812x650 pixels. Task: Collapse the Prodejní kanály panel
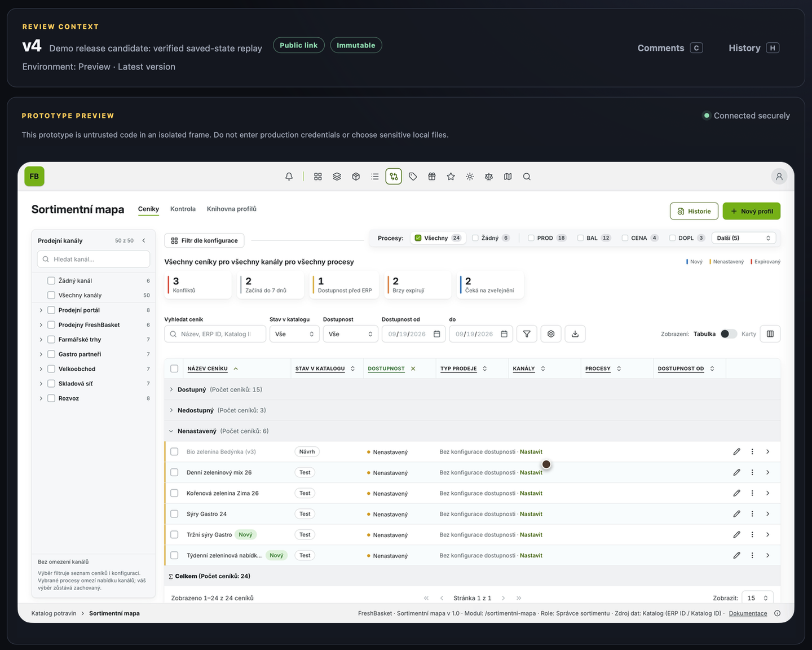tap(144, 240)
